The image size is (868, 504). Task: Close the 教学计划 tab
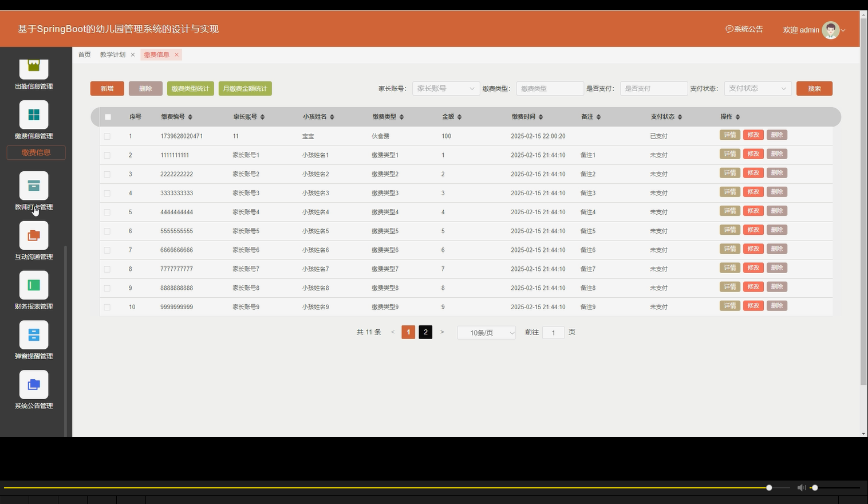click(133, 55)
